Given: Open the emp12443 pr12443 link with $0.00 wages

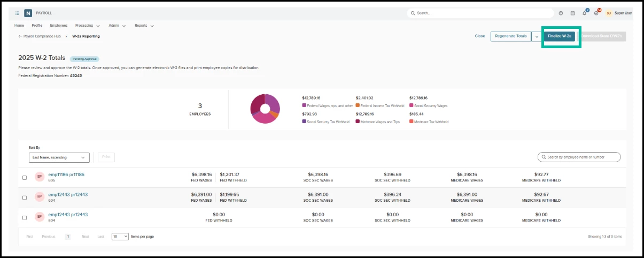Looking at the screenshot, I should [x=68, y=214].
